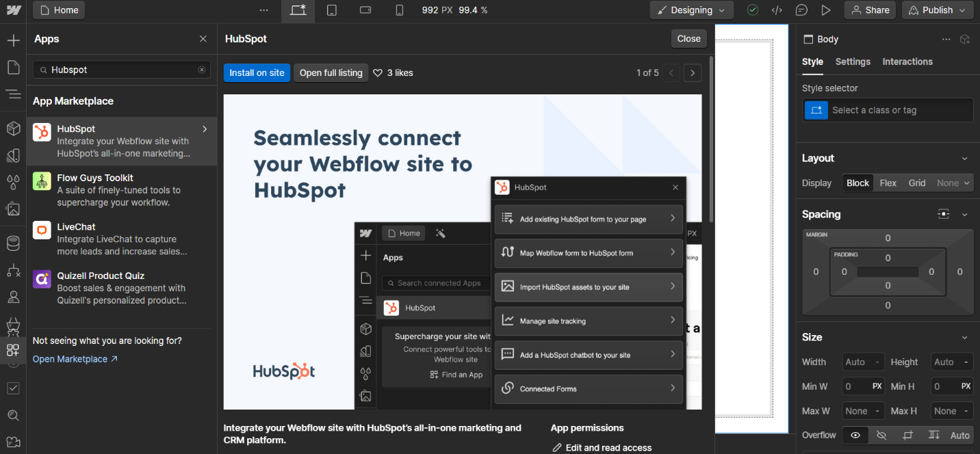
Task: Open the comments speech bubble icon
Action: 801,10
